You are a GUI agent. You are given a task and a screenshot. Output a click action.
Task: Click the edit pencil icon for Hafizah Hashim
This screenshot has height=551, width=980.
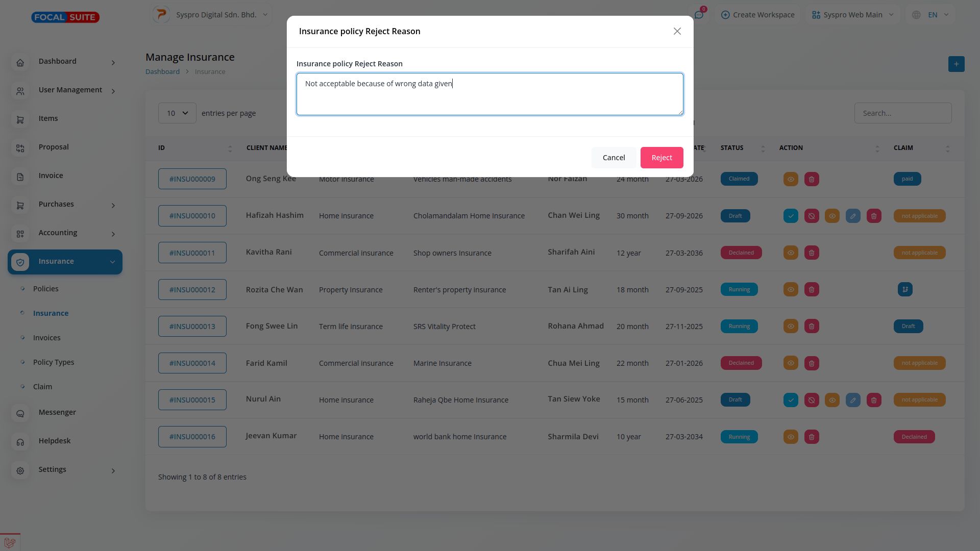point(853,216)
